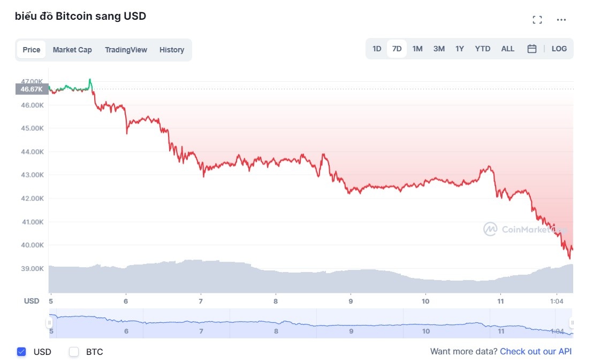Select the YTD timeframe
Viewport: 593px width, 364px height.
point(482,48)
